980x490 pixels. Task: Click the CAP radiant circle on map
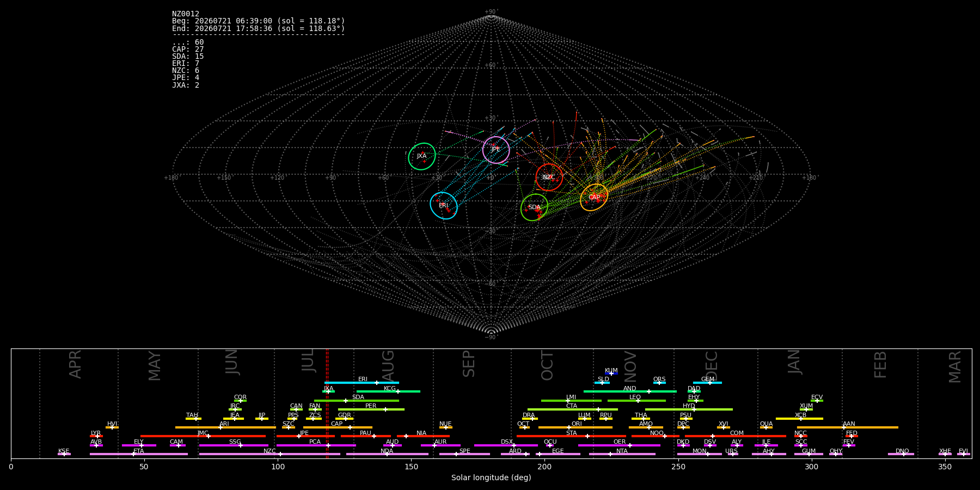pyautogui.click(x=594, y=198)
